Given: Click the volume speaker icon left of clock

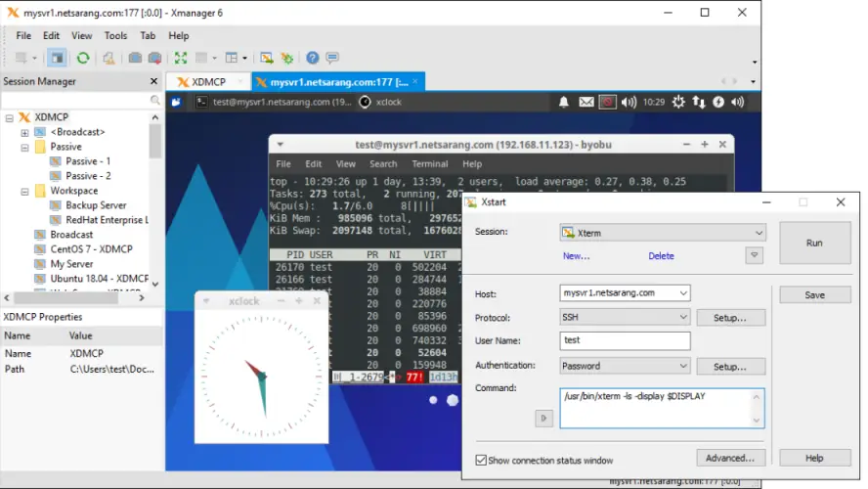Looking at the screenshot, I should [x=629, y=102].
